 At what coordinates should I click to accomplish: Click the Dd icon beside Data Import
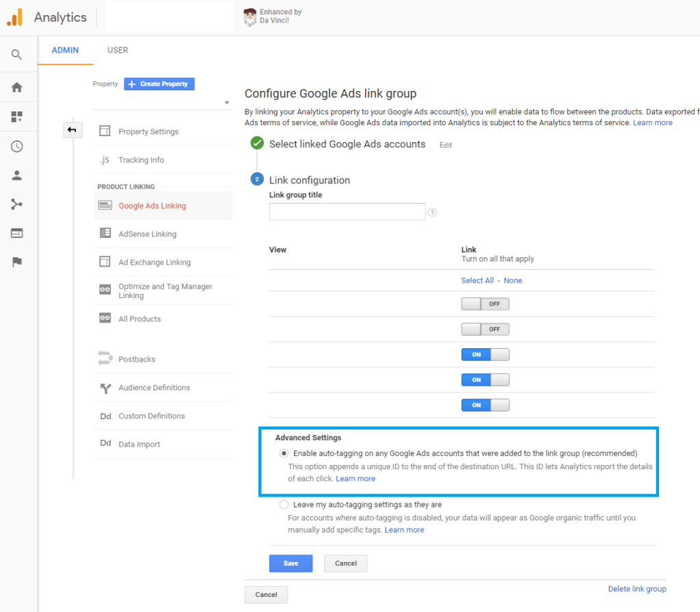click(105, 443)
